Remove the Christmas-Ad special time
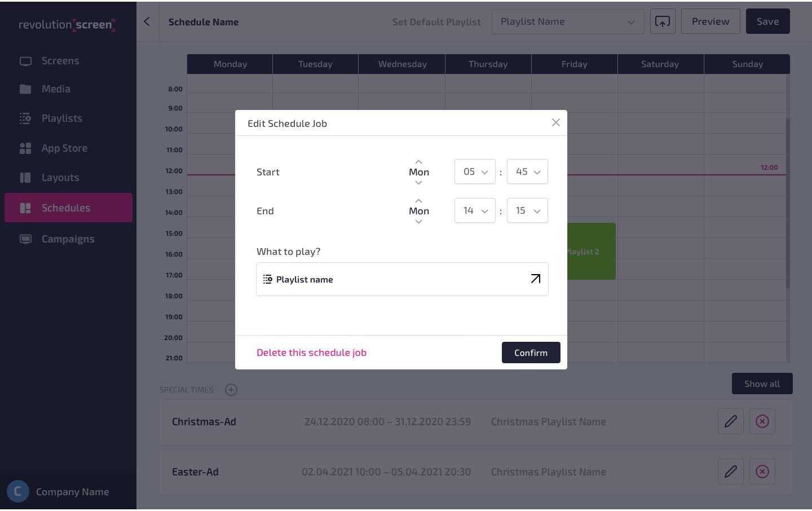The width and height of the screenshot is (812, 511). pos(762,421)
